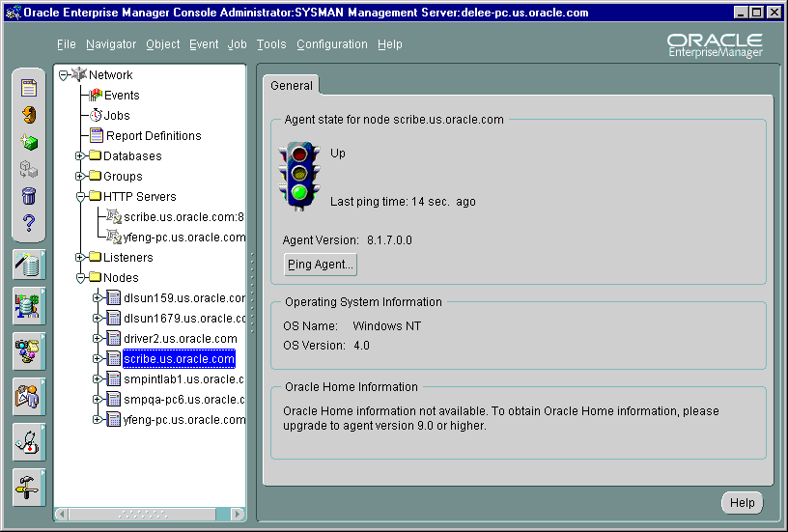The height and width of the screenshot is (532, 788).
Task: Click the horizontal scrollbar thumb in tree panel
Action: 143,515
